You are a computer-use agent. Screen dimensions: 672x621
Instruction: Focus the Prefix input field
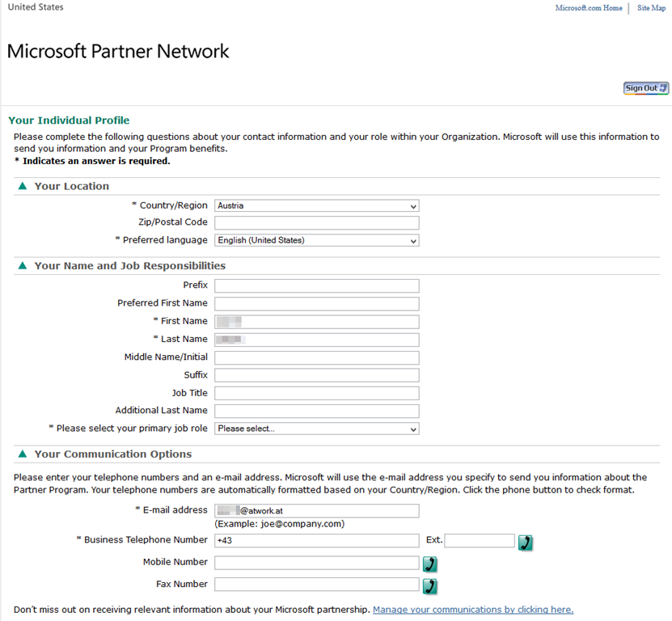pos(317,286)
